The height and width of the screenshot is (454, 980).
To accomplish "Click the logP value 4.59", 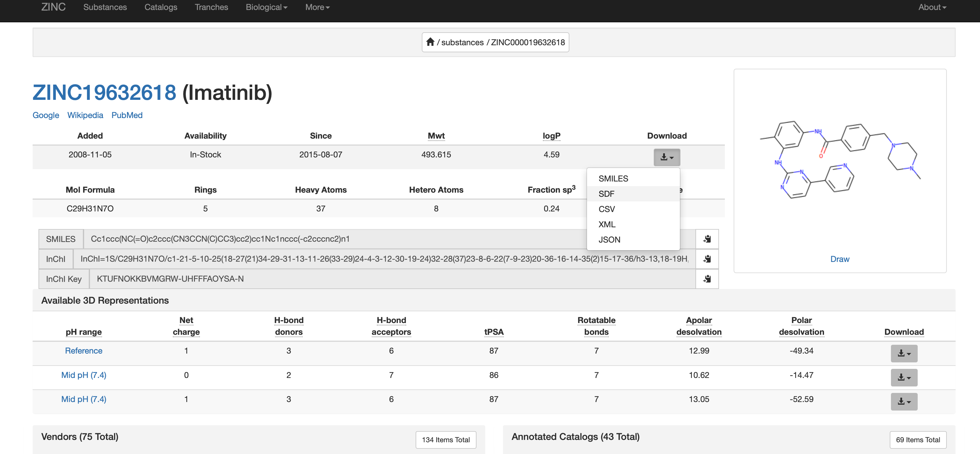I will tap(551, 155).
